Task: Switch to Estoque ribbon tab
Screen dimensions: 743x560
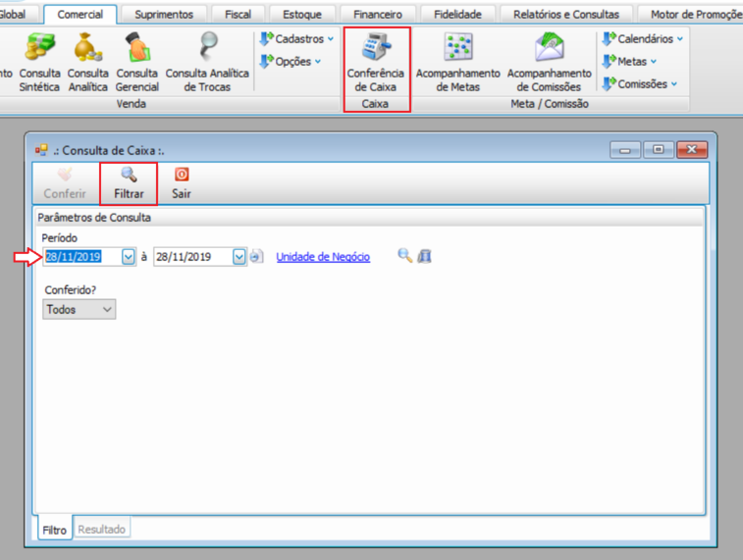Action: [302, 15]
